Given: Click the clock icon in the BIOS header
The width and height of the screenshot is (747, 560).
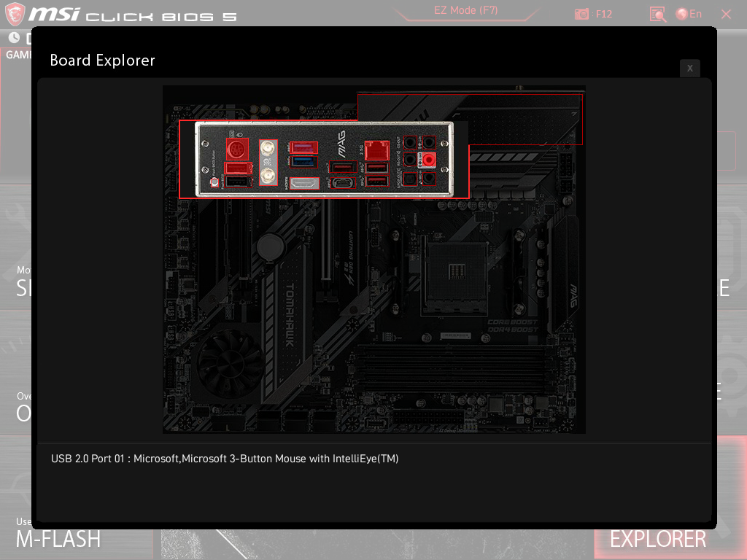Looking at the screenshot, I should [x=15, y=37].
